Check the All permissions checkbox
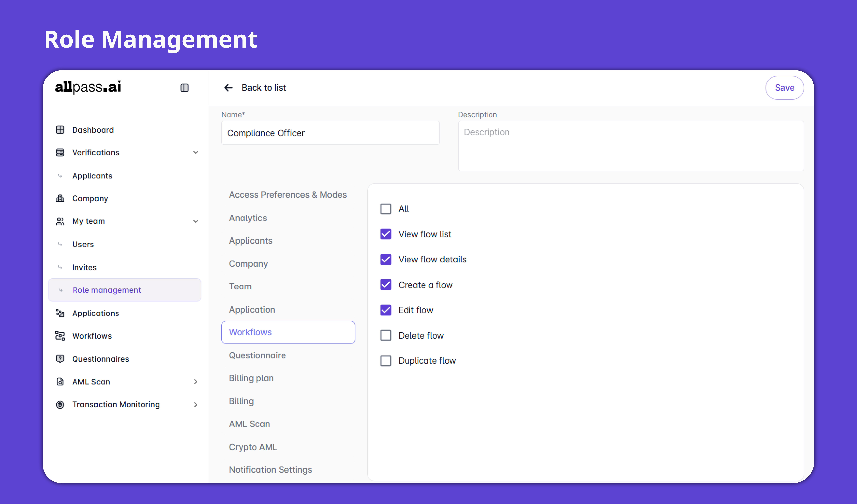 click(x=386, y=209)
